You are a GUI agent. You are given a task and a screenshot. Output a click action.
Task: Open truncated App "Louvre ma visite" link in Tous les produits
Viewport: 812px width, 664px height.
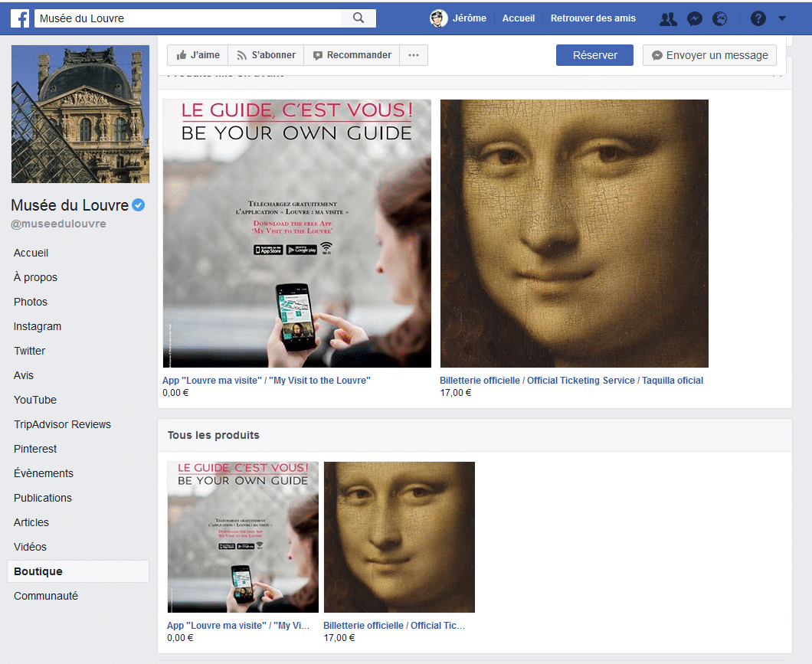pyautogui.click(x=238, y=625)
